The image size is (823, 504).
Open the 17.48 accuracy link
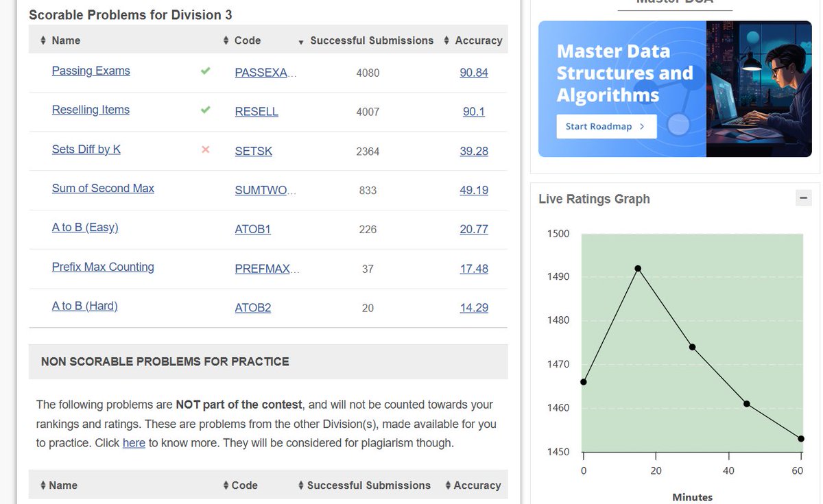pos(474,269)
